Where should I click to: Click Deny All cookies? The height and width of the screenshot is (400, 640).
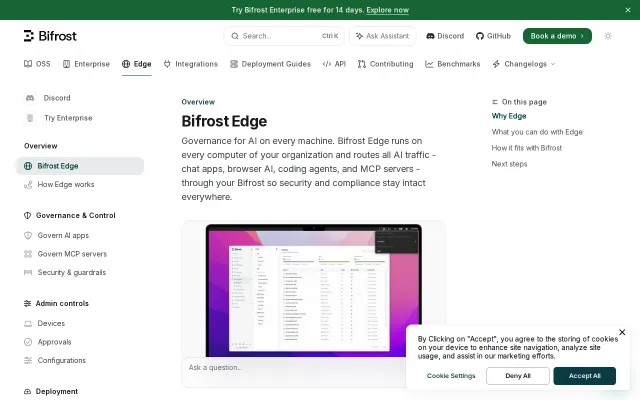tap(518, 376)
